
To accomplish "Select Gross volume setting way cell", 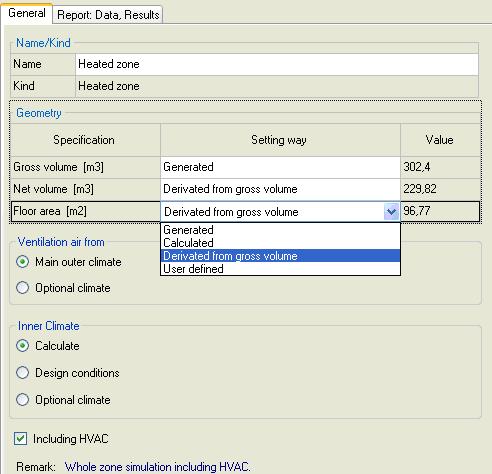I will pos(280,167).
